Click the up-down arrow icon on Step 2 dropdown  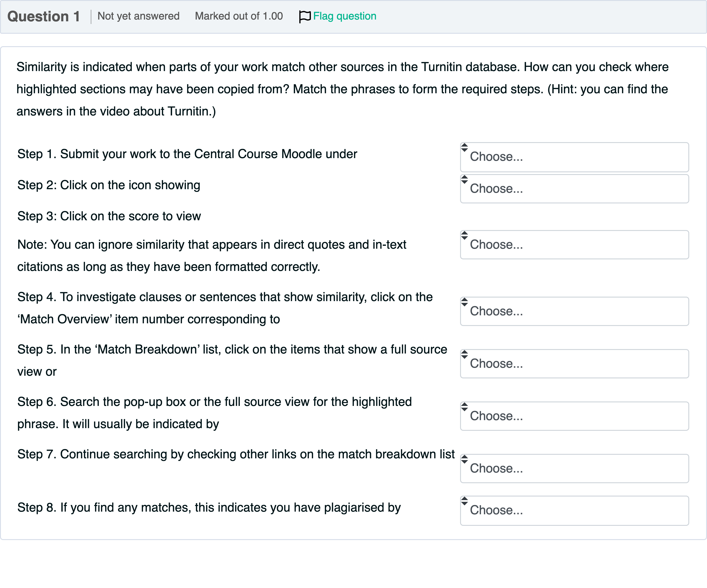tap(465, 179)
